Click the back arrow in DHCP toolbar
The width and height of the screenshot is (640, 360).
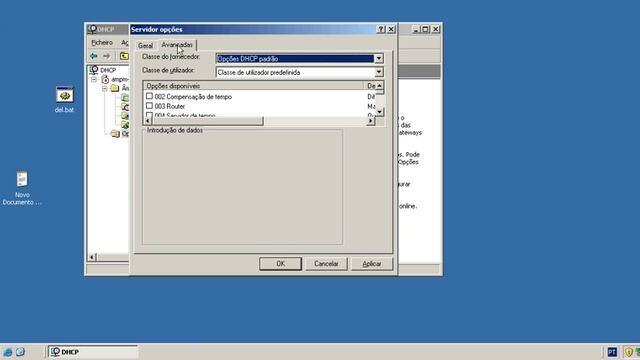point(93,56)
